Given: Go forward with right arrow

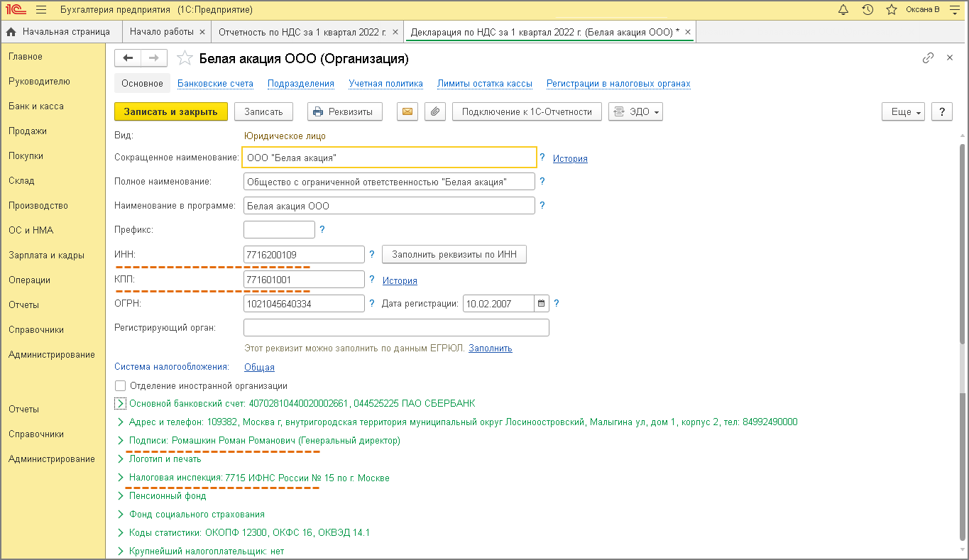Looking at the screenshot, I should tap(154, 58).
